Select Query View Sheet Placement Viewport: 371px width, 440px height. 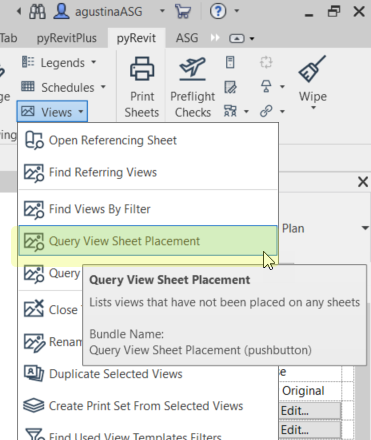click(x=148, y=241)
